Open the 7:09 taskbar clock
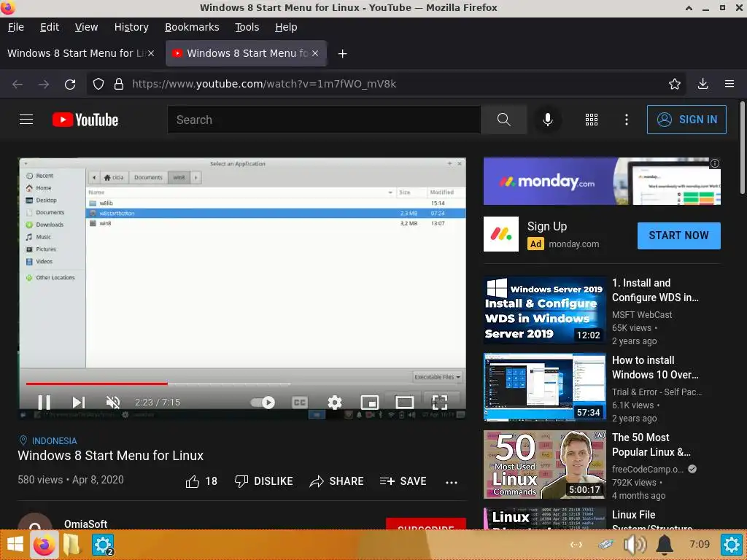 point(700,544)
